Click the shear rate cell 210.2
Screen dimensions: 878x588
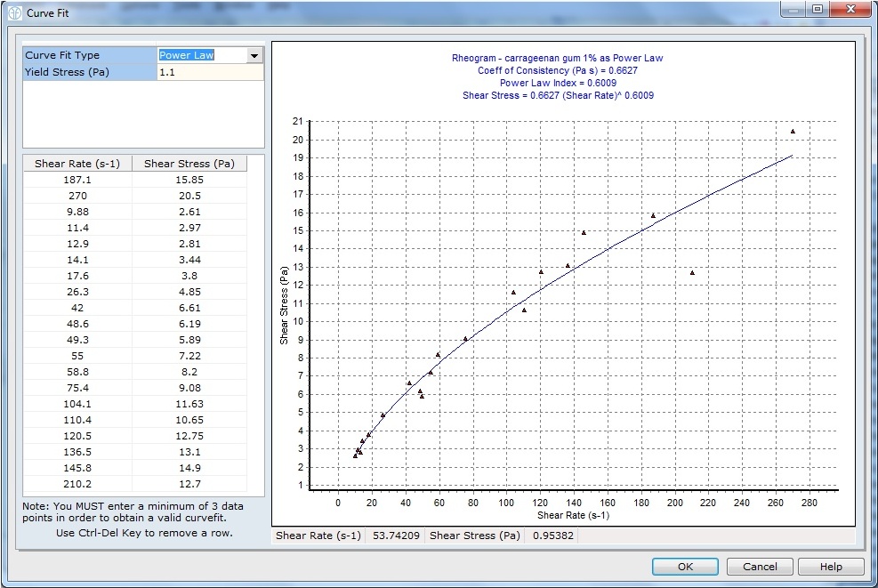(x=77, y=484)
